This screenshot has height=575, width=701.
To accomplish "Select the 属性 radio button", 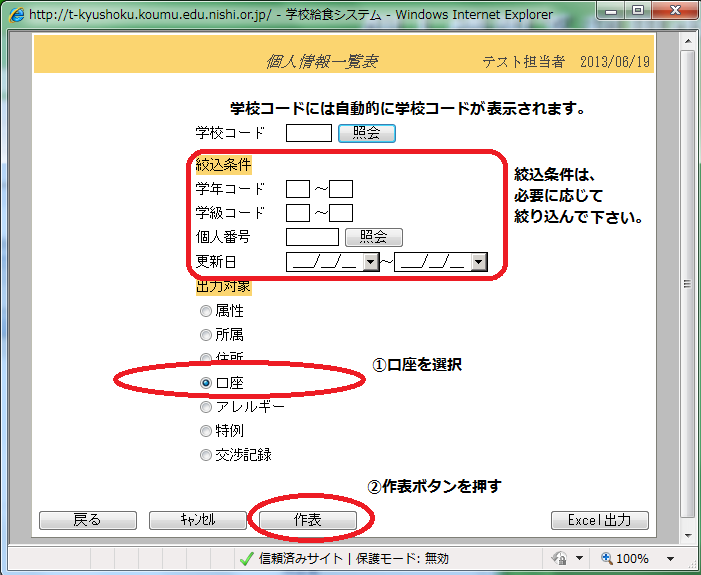I will [x=206, y=311].
